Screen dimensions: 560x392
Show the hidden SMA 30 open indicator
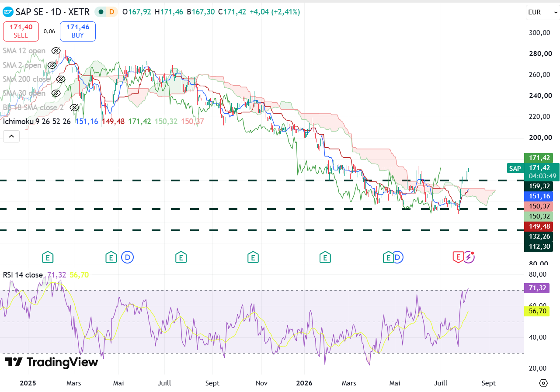(x=56, y=93)
